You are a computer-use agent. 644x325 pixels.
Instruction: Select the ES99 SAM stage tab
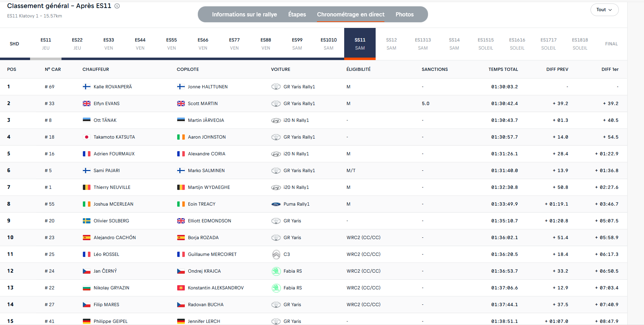coord(297,44)
